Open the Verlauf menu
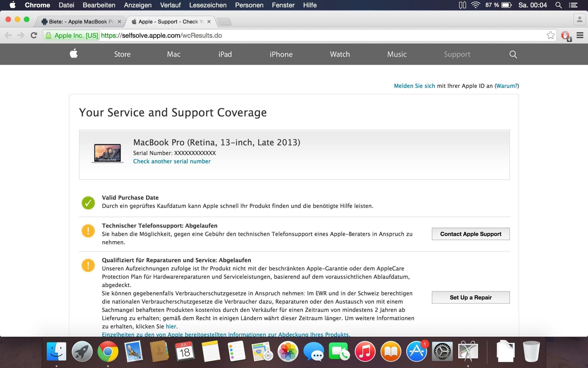The height and width of the screenshot is (368, 588). point(170,5)
